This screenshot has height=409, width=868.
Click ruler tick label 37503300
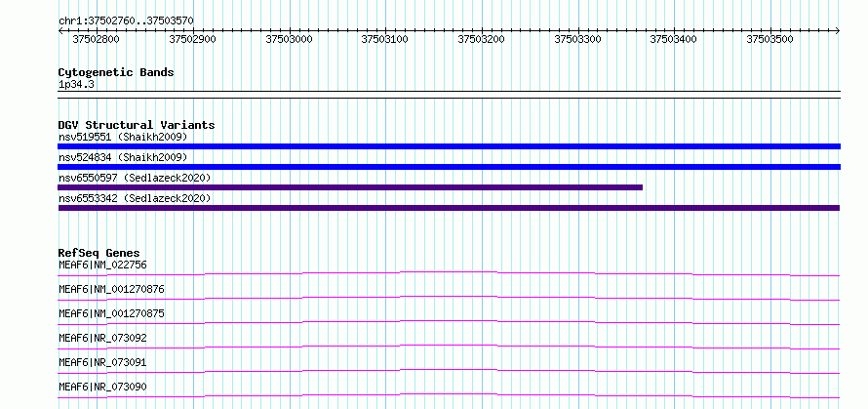(x=578, y=39)
